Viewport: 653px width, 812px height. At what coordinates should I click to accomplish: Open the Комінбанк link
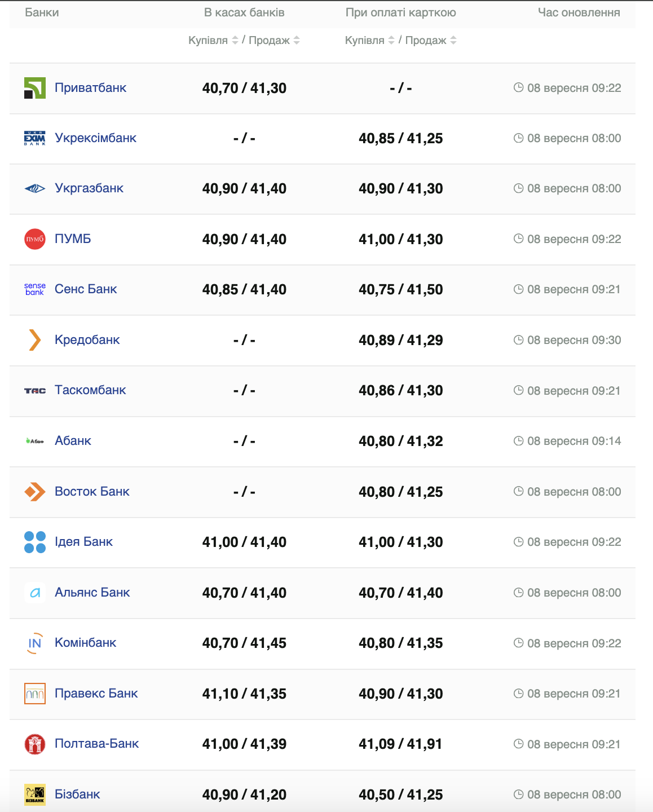(86, 643)
